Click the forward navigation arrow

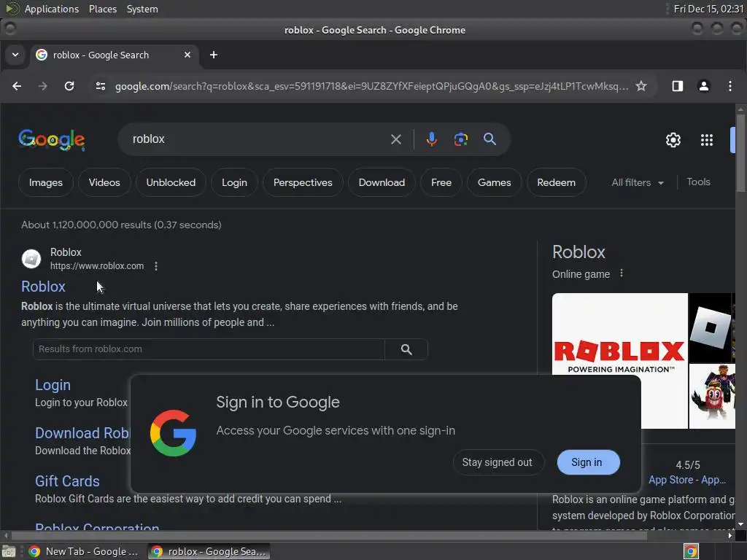43,86
